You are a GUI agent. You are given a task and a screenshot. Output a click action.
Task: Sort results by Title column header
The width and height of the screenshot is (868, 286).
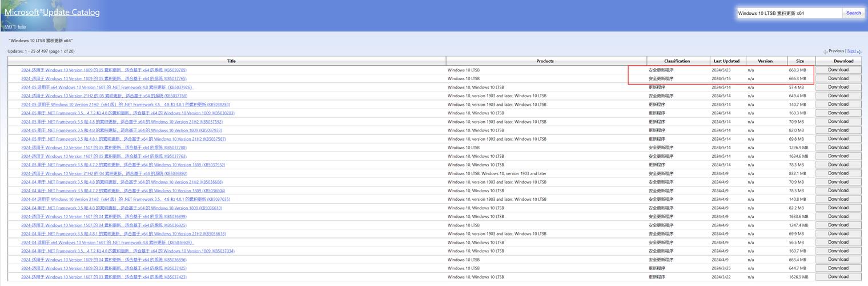pyautogui.click(x=231, y=61)
